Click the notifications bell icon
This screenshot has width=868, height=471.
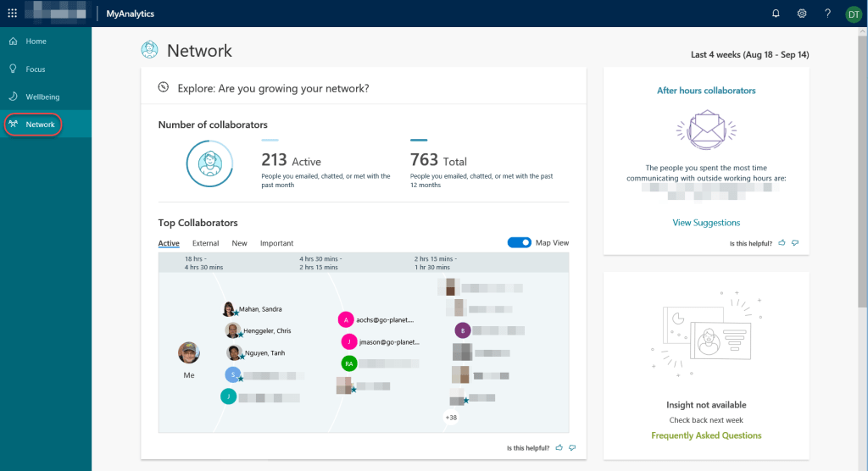[x=776, y=14]
